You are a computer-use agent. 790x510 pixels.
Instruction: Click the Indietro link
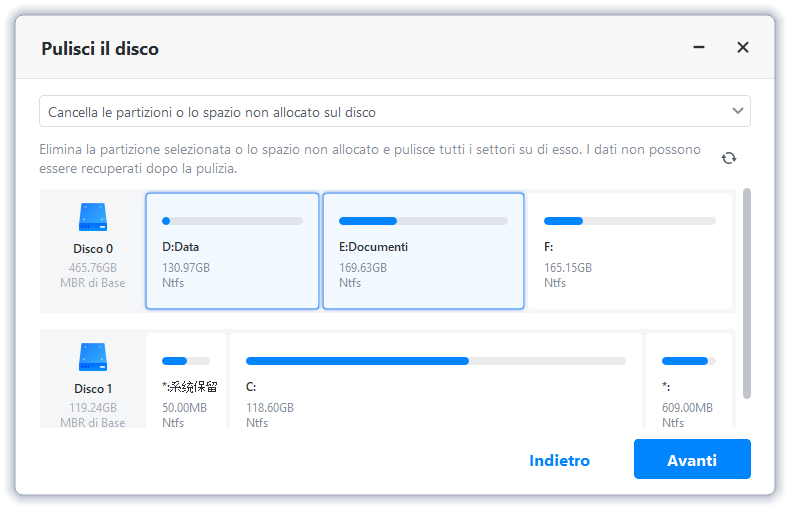point(559,461)
